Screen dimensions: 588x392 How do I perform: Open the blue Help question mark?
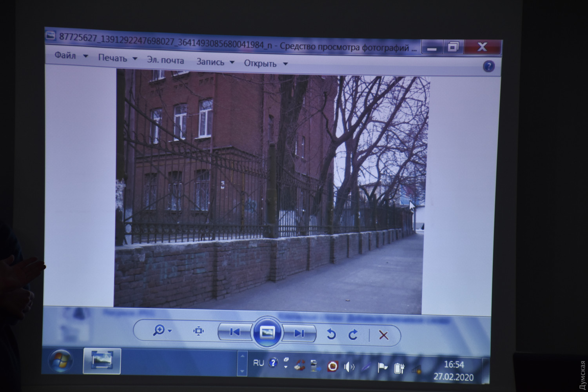click(x=488, y=67)
